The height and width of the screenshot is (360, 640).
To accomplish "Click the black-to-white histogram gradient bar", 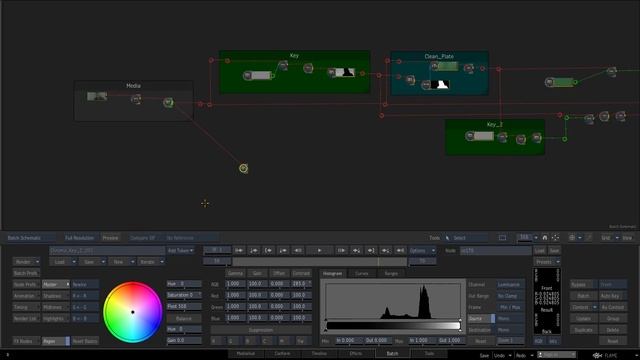I will (x=393, y=325).
